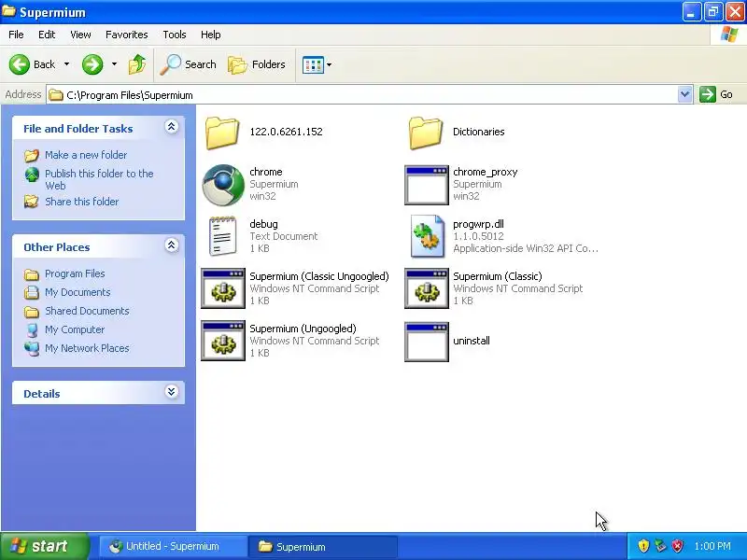Collapse the Other Places panel

point(172,245)
